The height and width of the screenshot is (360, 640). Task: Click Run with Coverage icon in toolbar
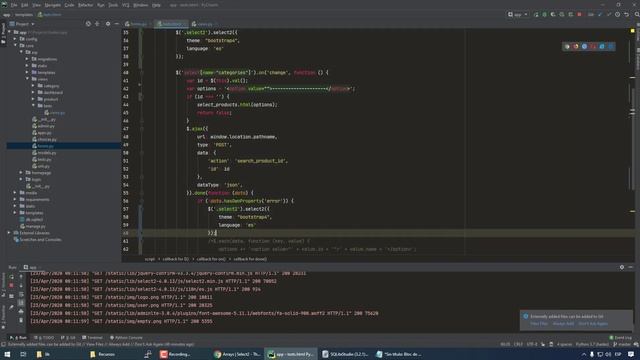[553, 14]
